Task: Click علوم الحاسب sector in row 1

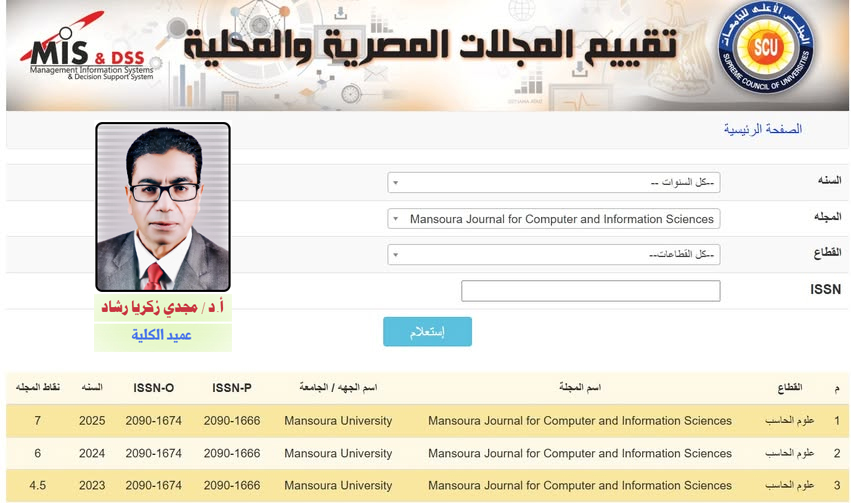Action: coord(790,421)
